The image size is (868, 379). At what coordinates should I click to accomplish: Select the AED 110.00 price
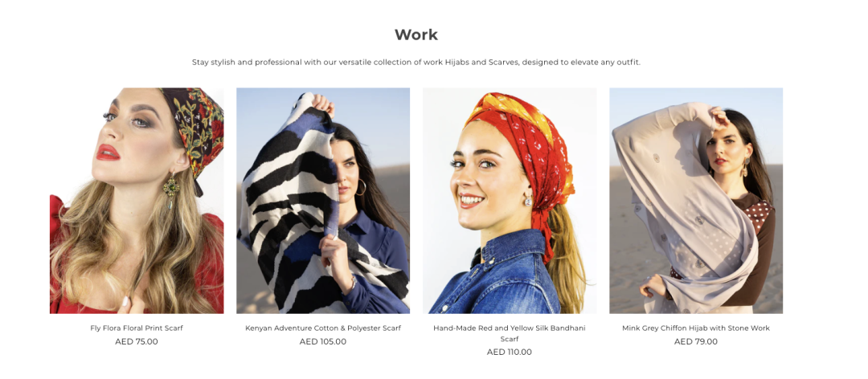point(510,352)
